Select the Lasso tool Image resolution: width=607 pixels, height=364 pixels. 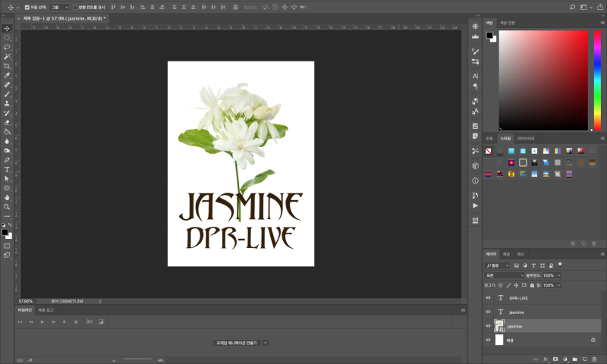(x=7, y=47)
